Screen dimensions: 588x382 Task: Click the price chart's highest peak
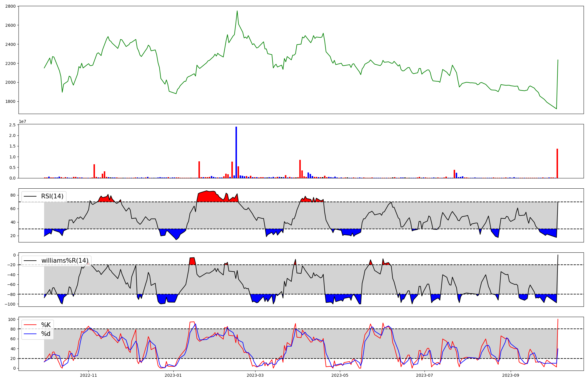click(237, 11)
